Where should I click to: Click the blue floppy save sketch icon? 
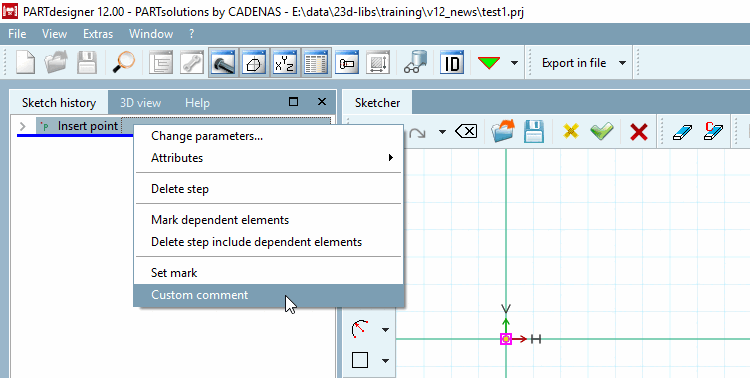click(x=534, y=131)
